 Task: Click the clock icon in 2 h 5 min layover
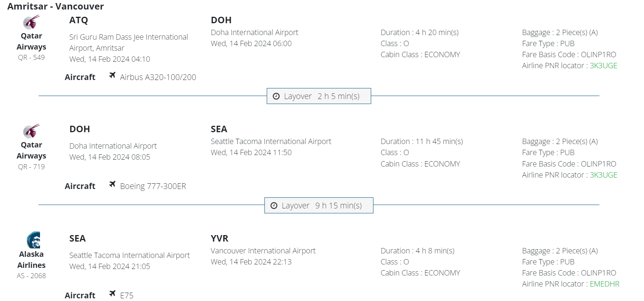pos(276,96)
